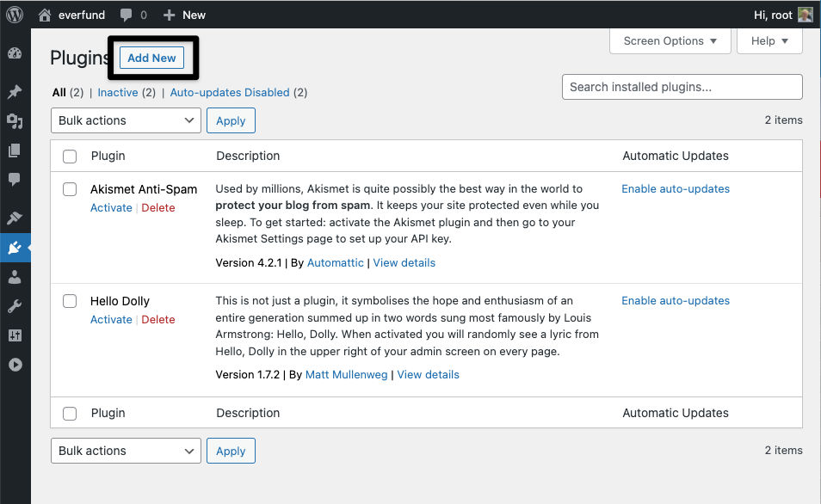Image resolution: width=821 pixels, height=504 pixels.
Task: Click the bottom 2 items count
Action: [783, 450]
